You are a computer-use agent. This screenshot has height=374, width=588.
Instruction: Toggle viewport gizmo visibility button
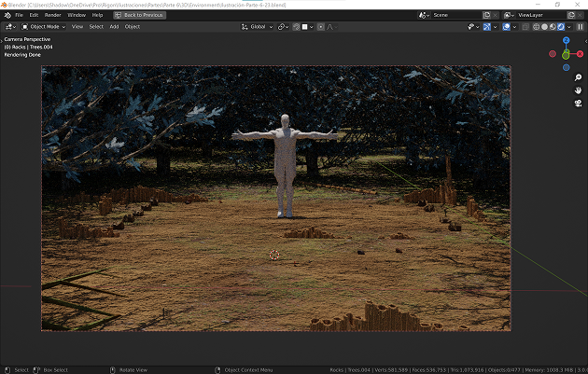487,27
